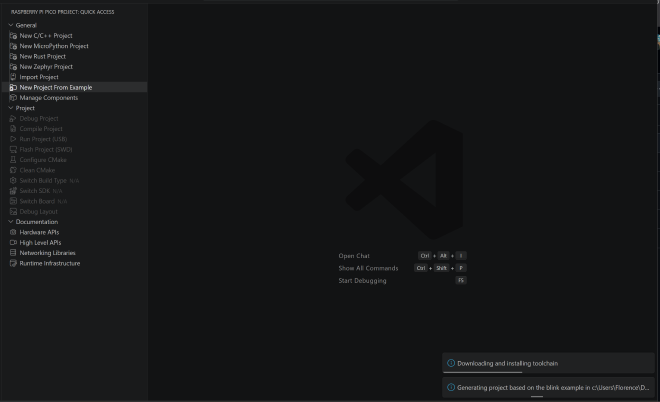
Task: Click the New MicroPython Project icon
Action: click(13, 46)
